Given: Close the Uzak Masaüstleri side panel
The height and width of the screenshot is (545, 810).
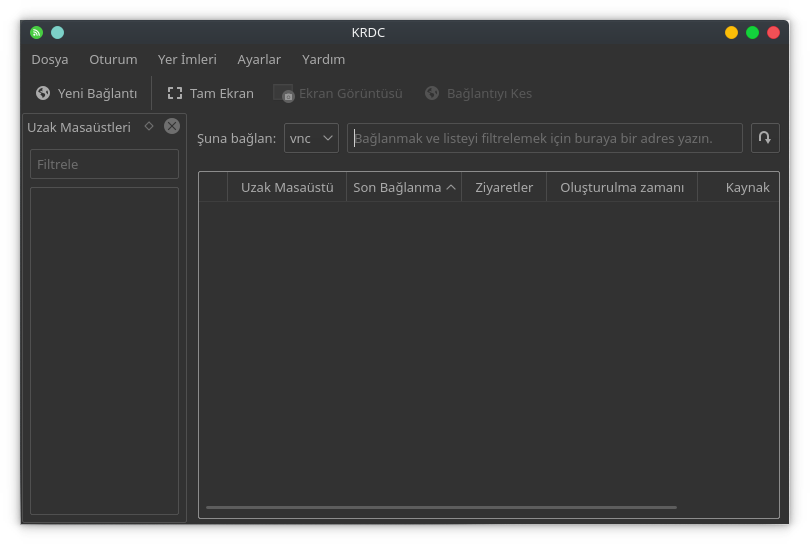Looking at the screenshot, I should coord(172,126).
